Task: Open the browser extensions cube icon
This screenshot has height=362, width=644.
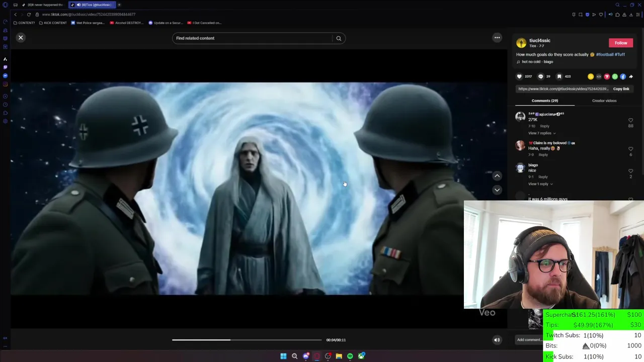Action: 617,15
